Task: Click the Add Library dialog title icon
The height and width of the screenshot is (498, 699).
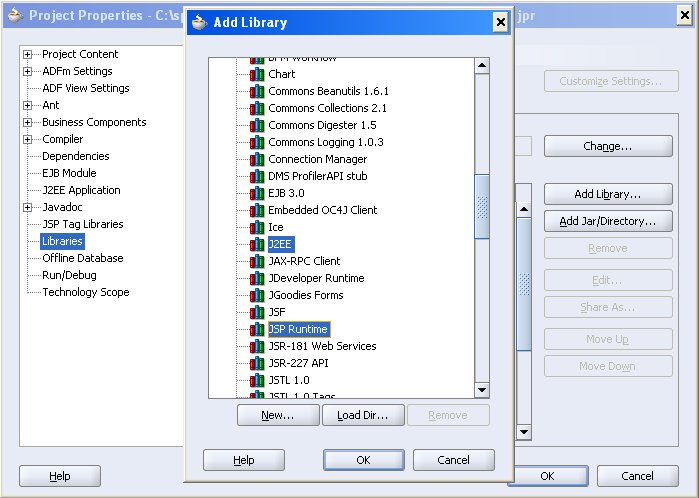Action: 200,22
